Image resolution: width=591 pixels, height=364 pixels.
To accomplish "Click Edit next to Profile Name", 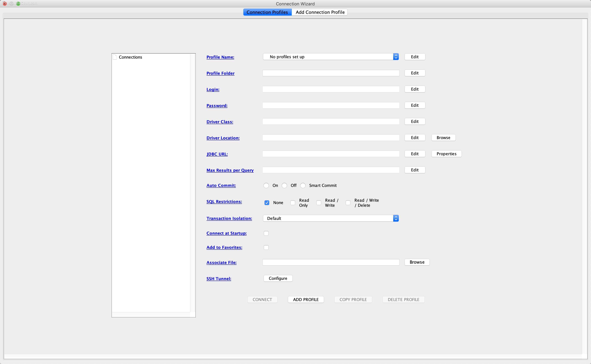I will pyautogui.click(x=415, y=57).
